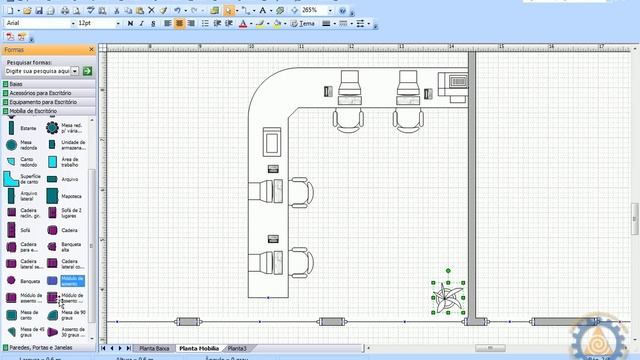This screenshot has height=360, width=640.
Task: Align text to the right
Action: point(191,24)
